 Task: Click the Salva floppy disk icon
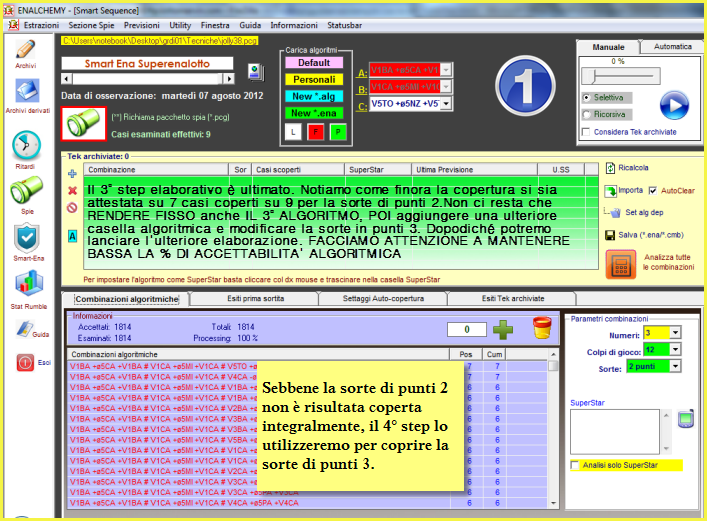(610, 235)
